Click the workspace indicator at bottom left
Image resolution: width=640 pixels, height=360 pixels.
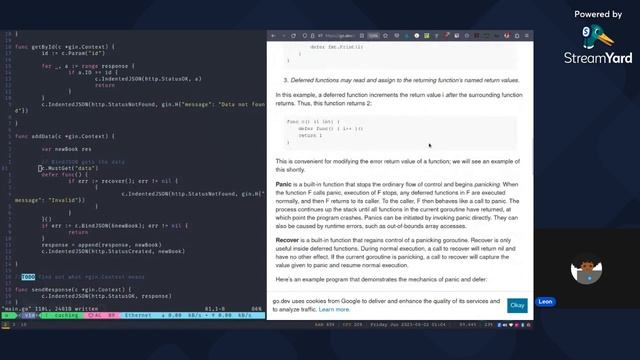click(x=6, y=325)
